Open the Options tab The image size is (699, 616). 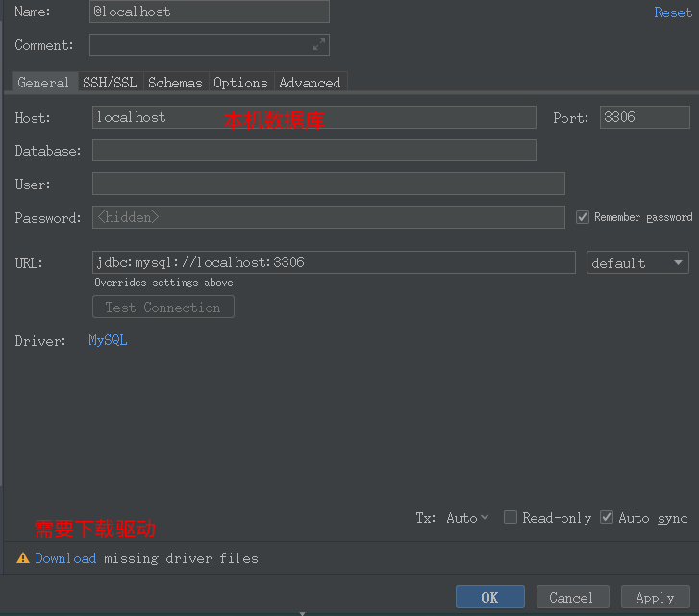[240, 83]
